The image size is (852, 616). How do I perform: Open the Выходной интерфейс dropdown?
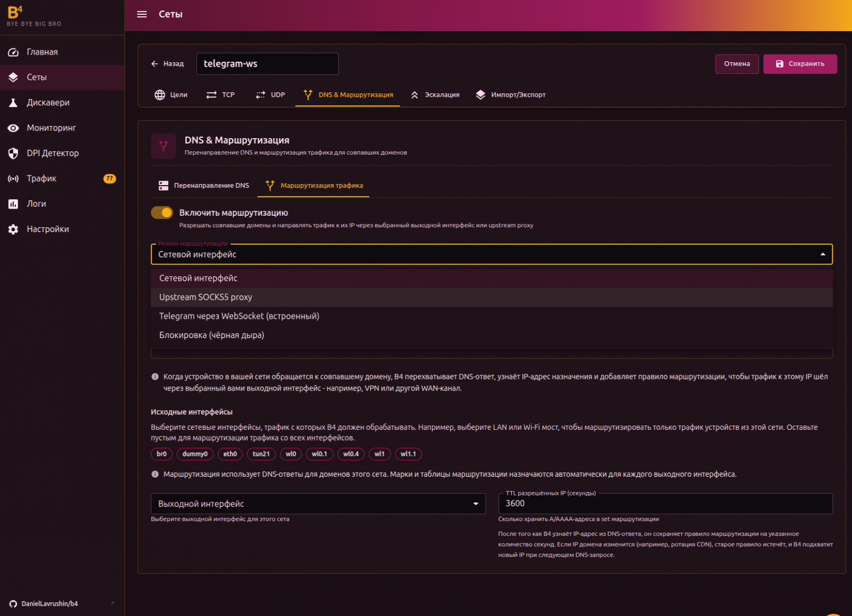318,504
